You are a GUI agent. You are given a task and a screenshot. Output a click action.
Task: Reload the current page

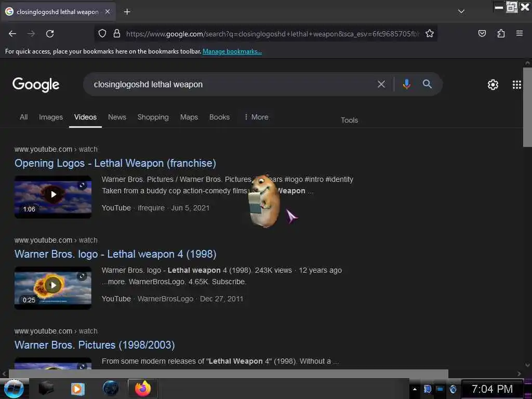50,34
